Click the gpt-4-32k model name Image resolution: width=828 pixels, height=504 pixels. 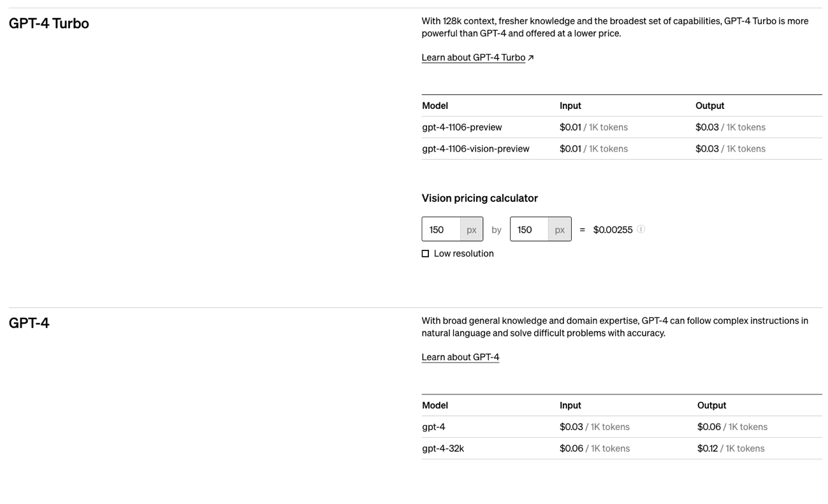[443, 449]
